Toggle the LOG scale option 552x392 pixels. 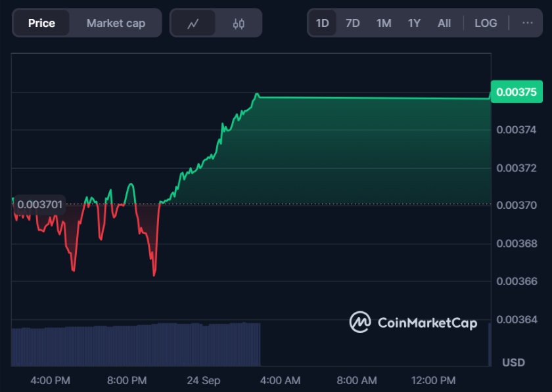(x=486, y=23)
